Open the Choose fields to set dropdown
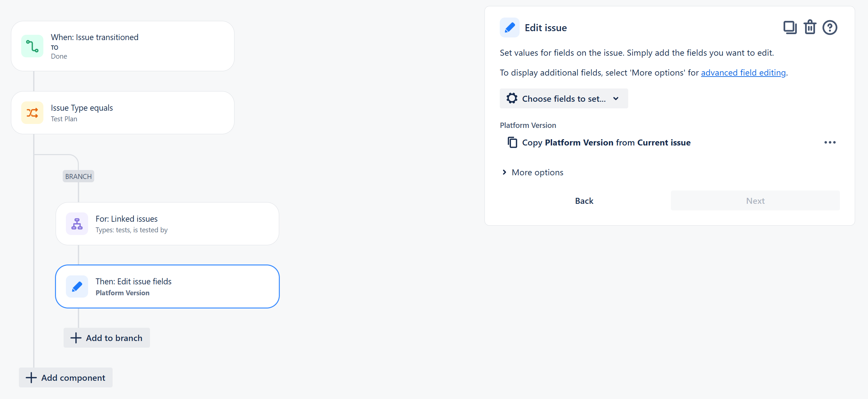This screenshot has width=868, height=399. click(x=563, y=98)
